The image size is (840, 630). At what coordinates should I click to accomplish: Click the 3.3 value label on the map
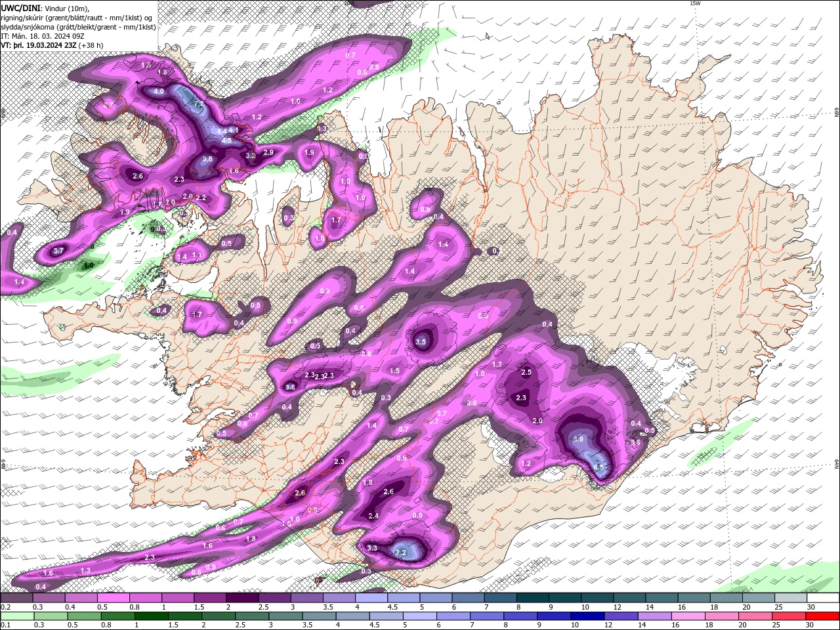[372, 547]
